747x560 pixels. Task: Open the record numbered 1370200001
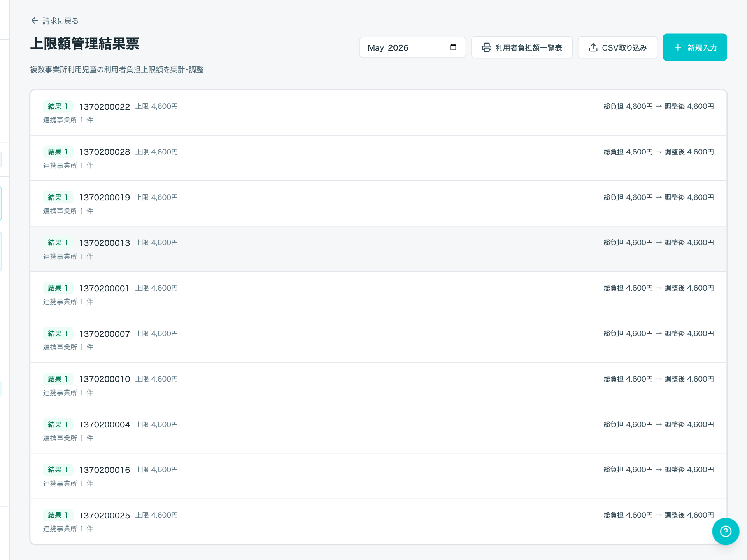pos(378,294)
